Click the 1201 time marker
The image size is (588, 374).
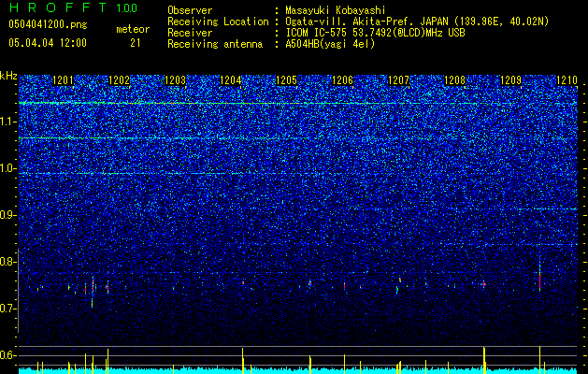tap(64, 80)
